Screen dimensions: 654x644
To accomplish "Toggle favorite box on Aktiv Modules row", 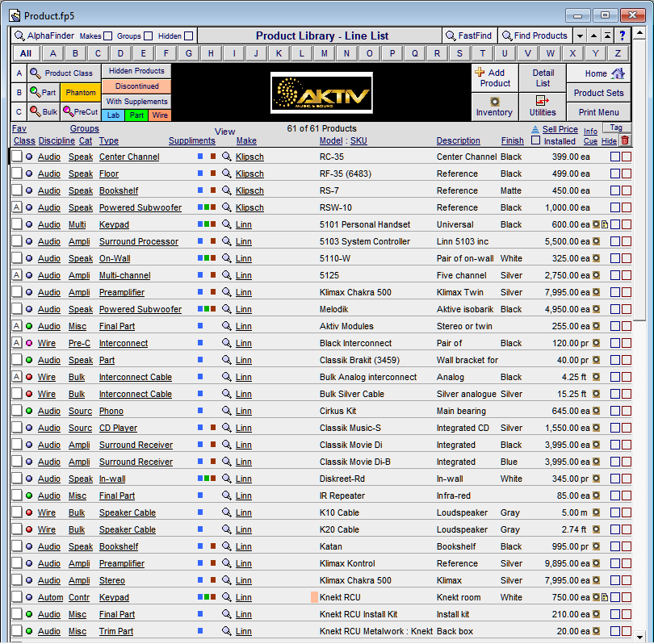I will (17, 326).
